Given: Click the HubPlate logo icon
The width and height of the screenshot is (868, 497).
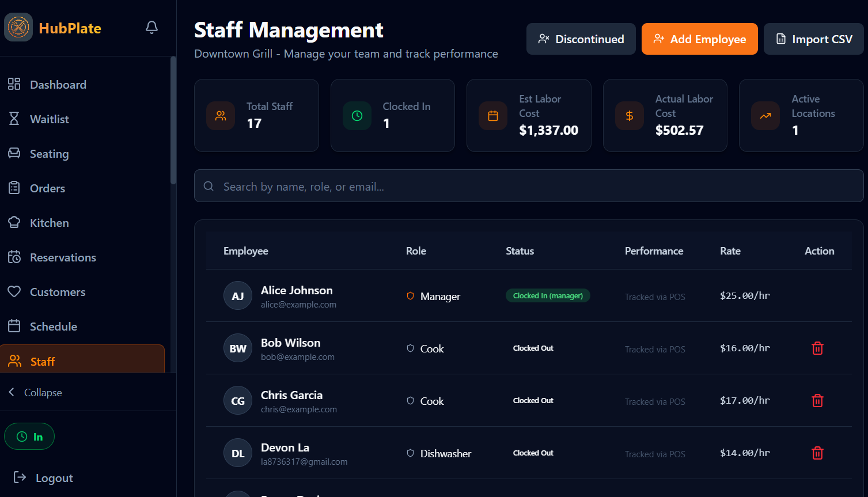Looking at the screenshot, I should coord(18,27).
